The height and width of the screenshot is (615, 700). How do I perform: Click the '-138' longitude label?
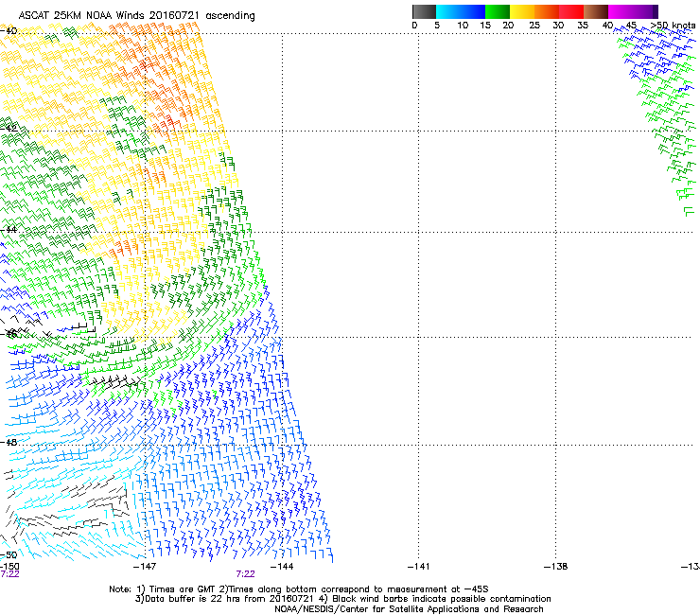[556, 567]
